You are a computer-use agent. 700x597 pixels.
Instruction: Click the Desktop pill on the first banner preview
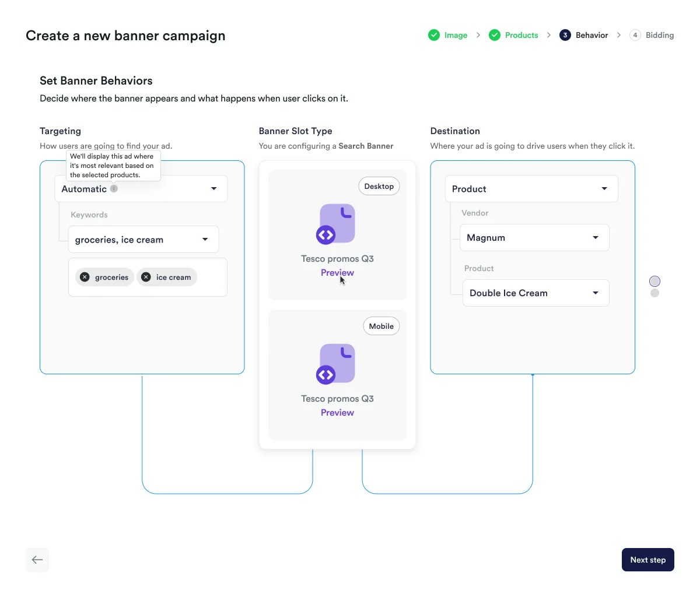(379, 186)
